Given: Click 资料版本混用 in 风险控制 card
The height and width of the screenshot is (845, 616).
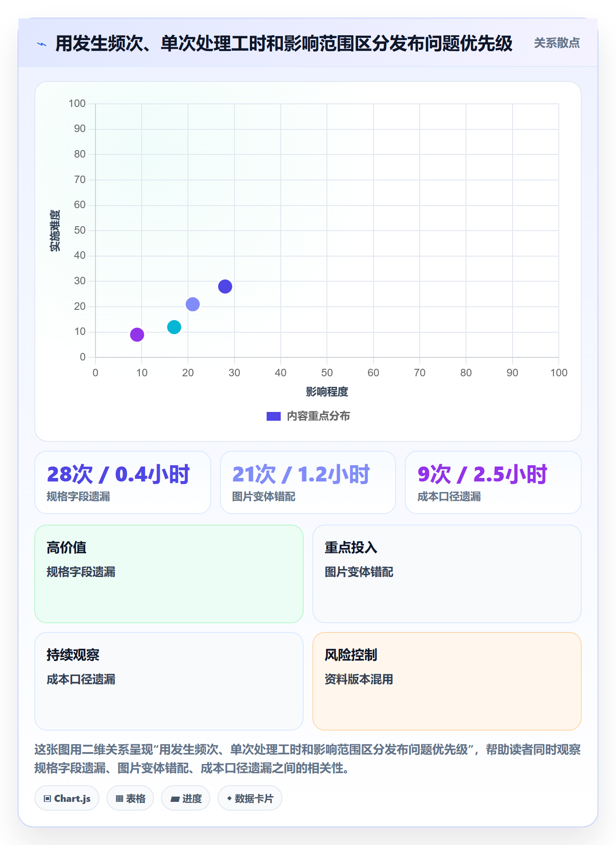Looking at the screenshot, I should pyautogui.click(x=359, y=680).
